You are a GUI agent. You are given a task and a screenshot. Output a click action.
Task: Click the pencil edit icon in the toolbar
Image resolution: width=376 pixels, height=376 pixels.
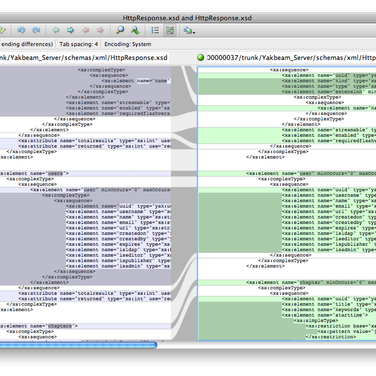coord(3,30)
